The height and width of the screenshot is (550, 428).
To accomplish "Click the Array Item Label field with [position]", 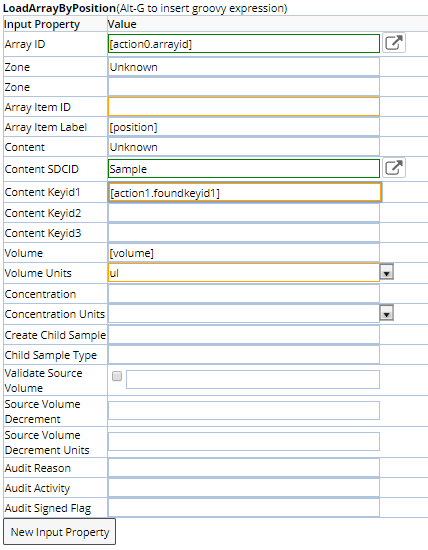I will [244, 127].
